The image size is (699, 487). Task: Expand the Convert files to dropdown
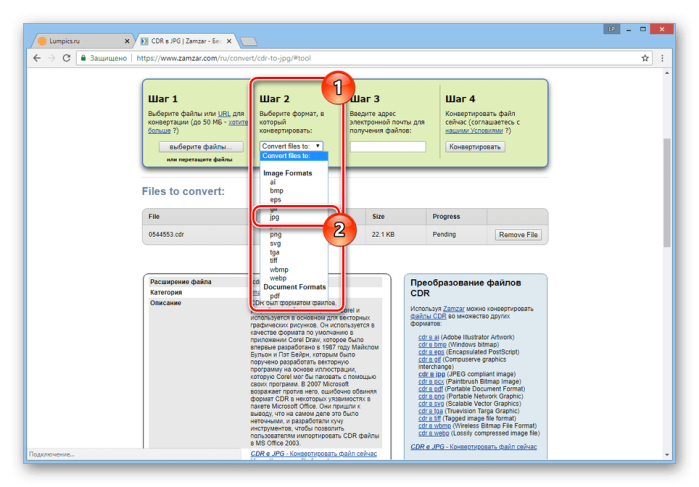pyautogui.click(x=291, y=146)
